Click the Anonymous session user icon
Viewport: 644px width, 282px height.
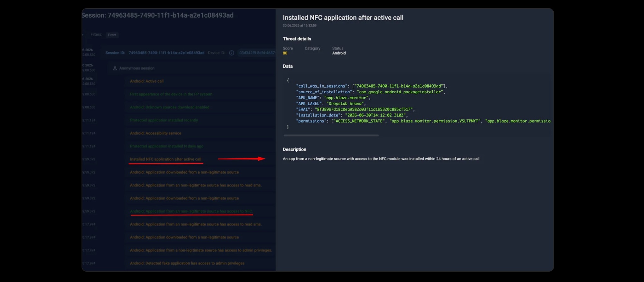point(115,68)
